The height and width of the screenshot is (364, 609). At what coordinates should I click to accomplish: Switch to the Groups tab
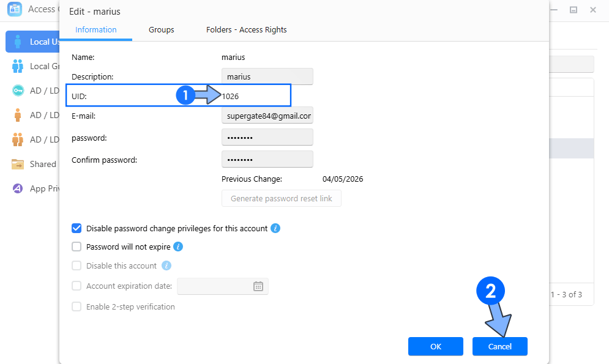click(162, 29)
